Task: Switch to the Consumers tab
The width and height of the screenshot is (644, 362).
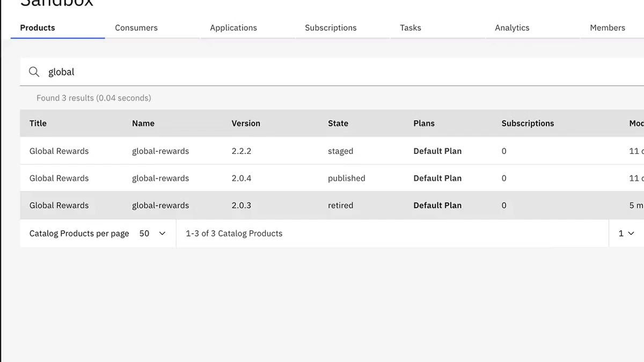Action: tap(136, 28)
